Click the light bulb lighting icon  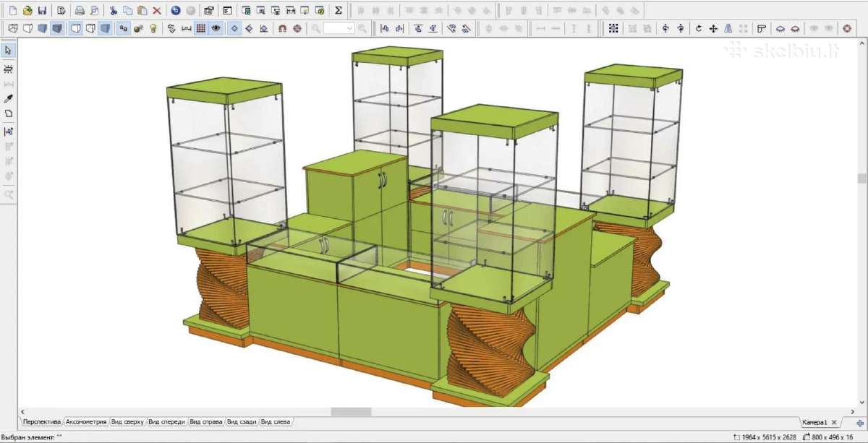tap(153, 28)
